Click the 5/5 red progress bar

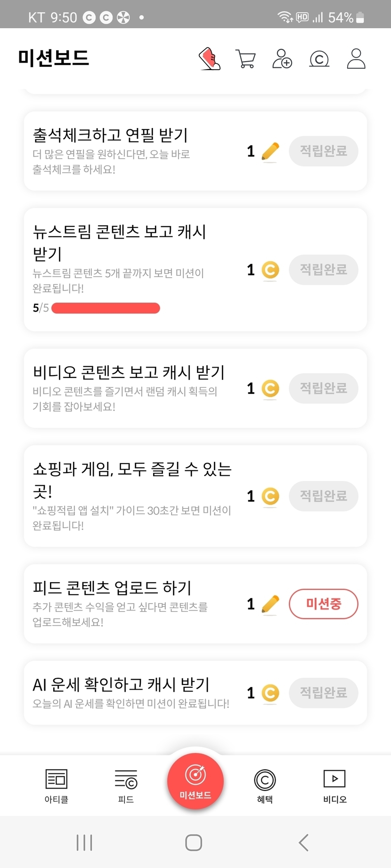click(x=106, y=308)
